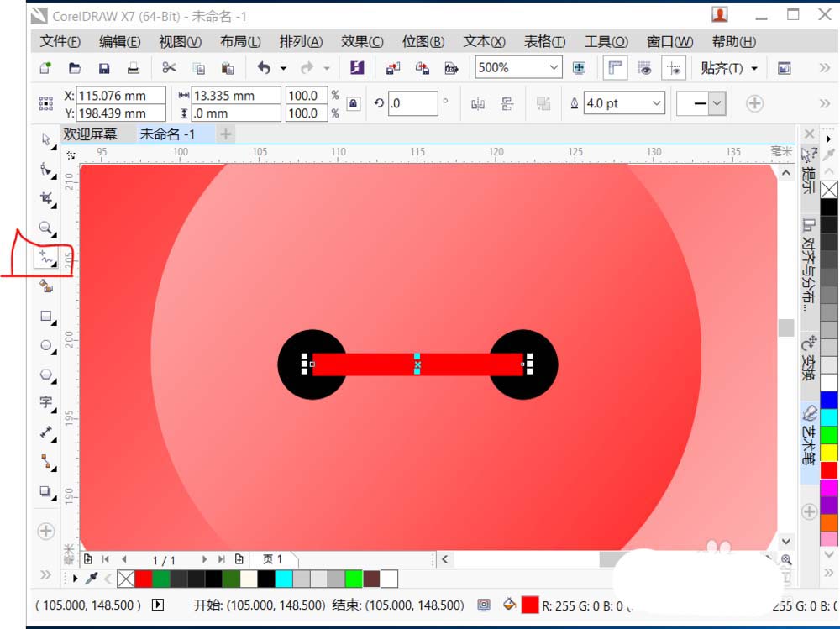
Task: Toggle show grid button
Action: tap(644, 68)
